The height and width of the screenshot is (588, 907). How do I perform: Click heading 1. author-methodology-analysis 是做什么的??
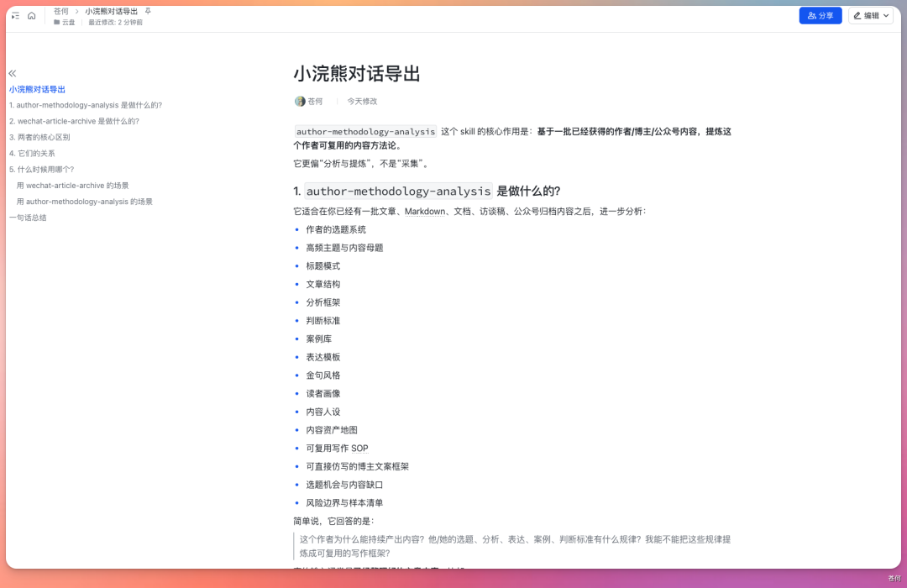tap(427, 191)
